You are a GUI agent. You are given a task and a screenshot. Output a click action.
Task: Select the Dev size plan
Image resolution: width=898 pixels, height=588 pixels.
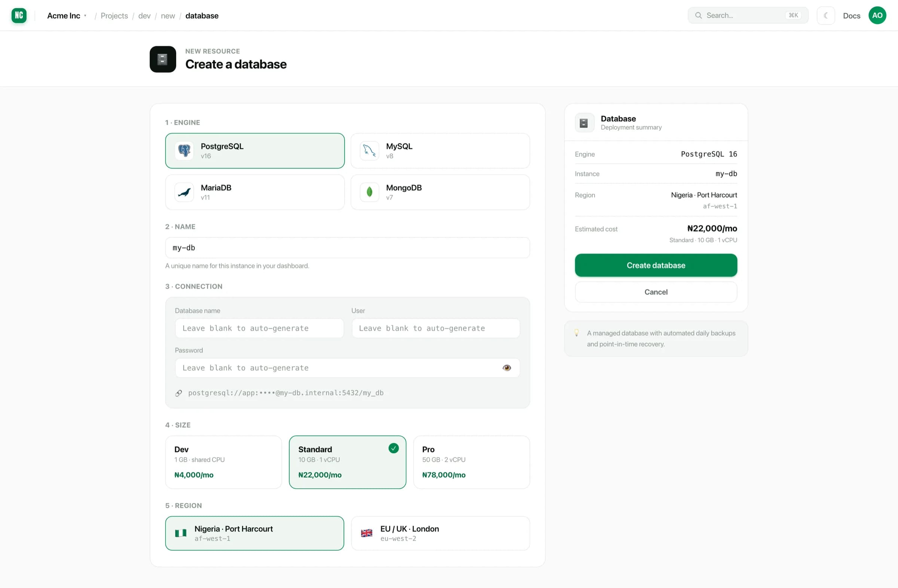tap(223, 462)
